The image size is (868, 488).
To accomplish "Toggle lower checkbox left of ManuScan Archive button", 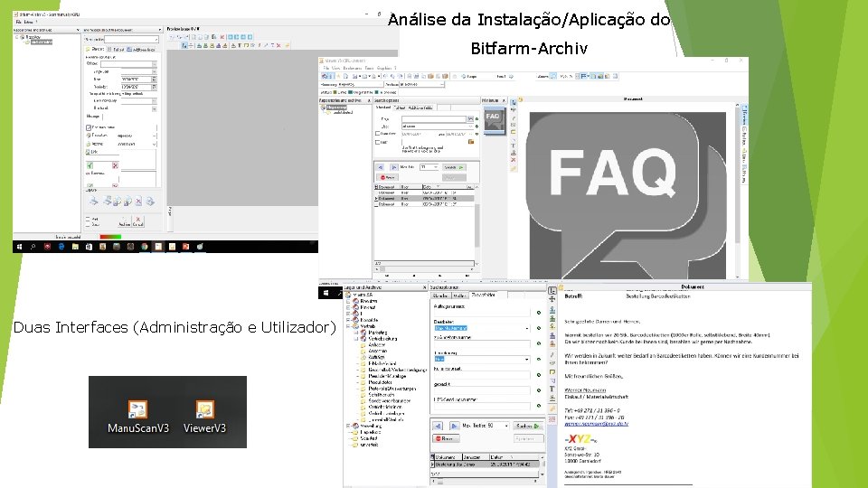I will pyautogui.click(x=88, y=224).
